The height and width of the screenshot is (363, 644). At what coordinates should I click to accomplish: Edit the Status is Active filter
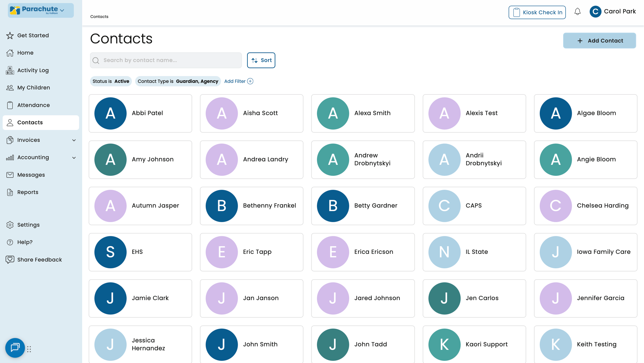[111, 81]
